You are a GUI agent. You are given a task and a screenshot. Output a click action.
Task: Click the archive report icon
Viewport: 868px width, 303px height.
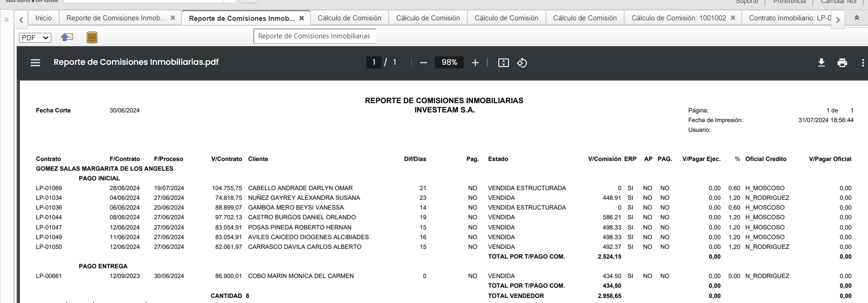click(x=92, y=37)
